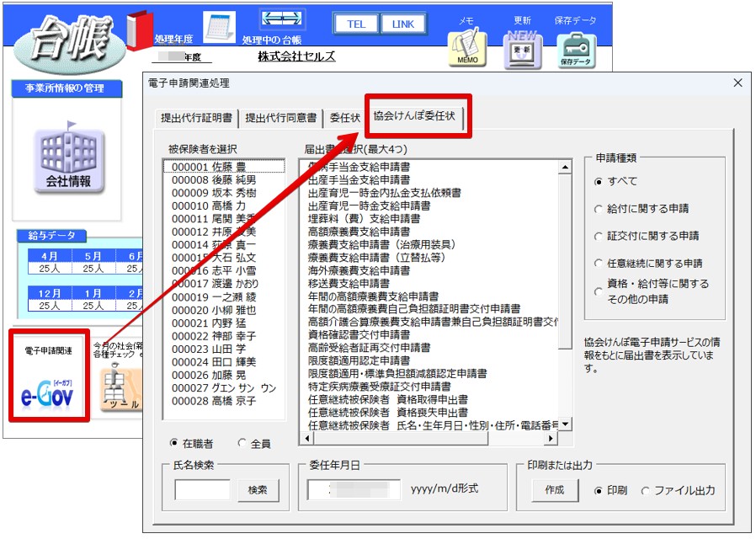Click the document list scroll-up arrow

pos(565,168)
